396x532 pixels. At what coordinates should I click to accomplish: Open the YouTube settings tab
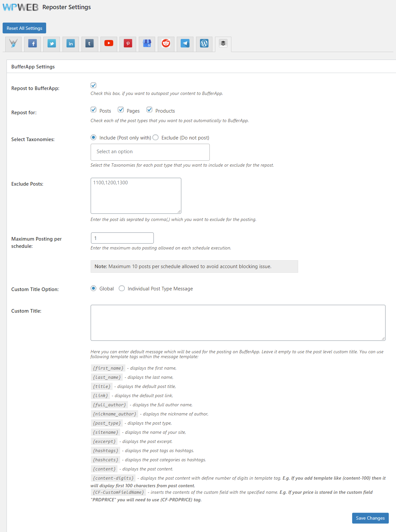[x=109, y=44]
